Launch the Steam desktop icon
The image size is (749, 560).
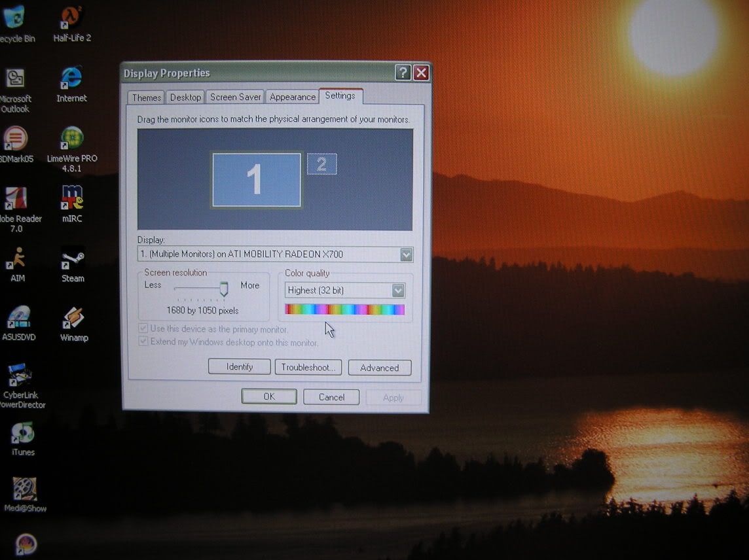pos(73,259)
